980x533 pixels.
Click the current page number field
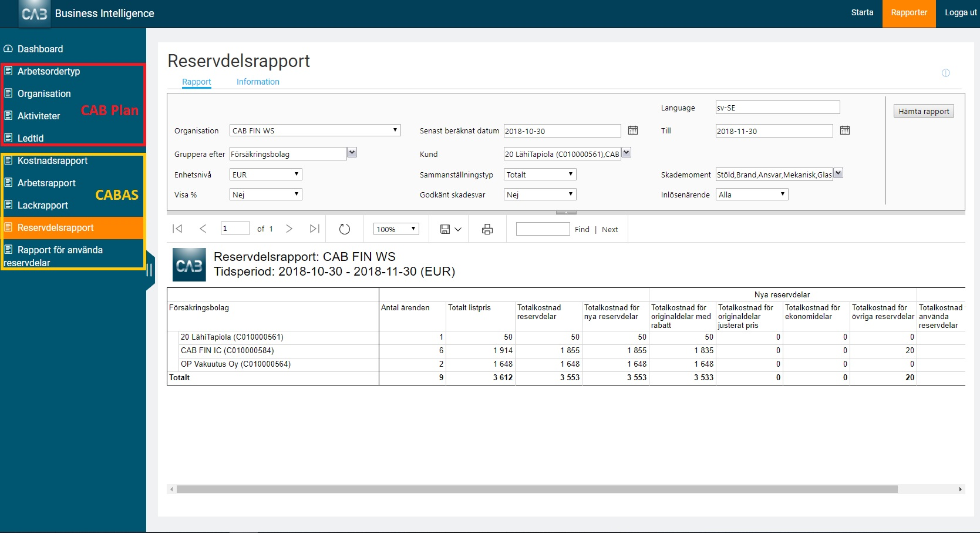coord(235,229)
